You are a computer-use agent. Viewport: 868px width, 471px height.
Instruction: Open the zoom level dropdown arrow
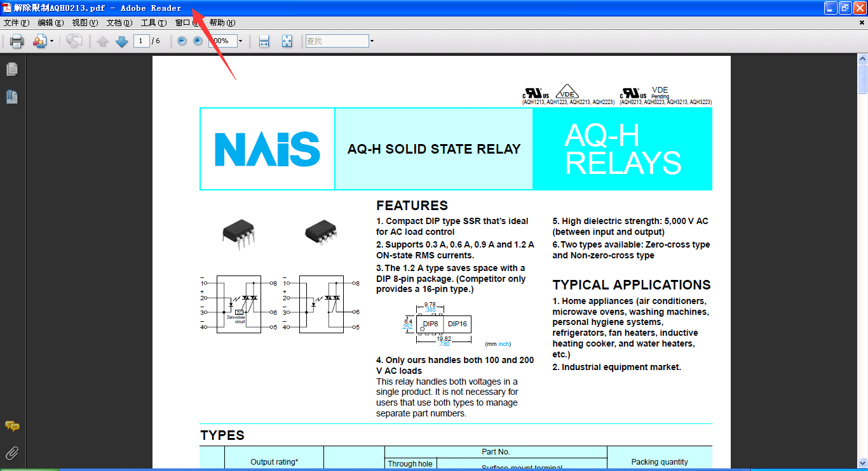tap(240, 41)
